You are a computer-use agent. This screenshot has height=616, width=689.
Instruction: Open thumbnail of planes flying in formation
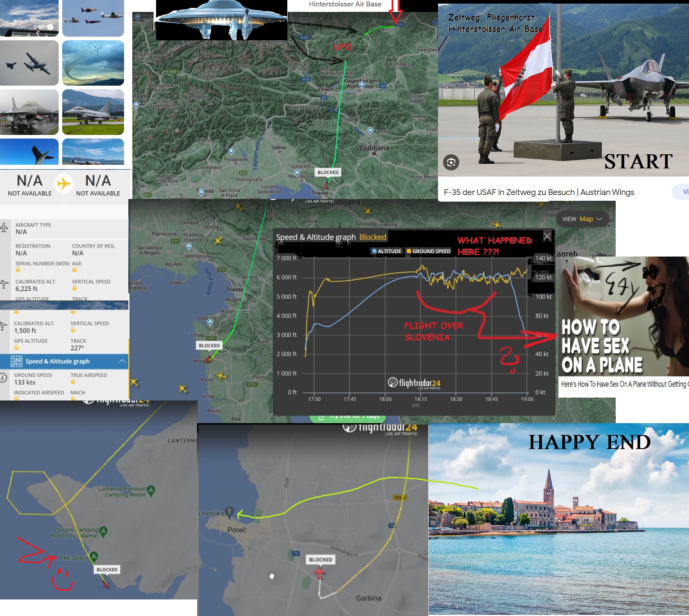point(93,18)
